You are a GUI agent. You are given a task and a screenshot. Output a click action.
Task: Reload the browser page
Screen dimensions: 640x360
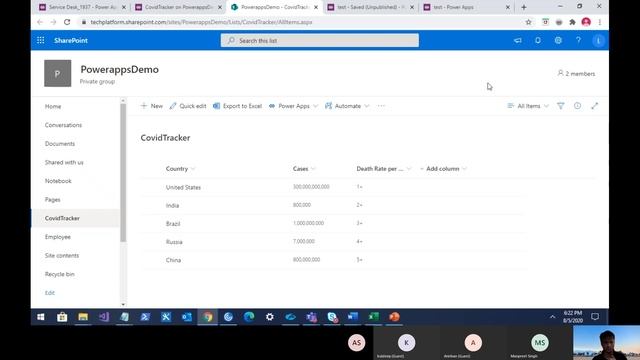(x=67, y=22)
